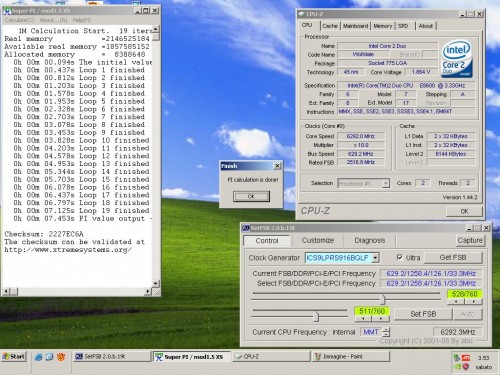Close the Finish dialog with X

(x=277, y=166)
